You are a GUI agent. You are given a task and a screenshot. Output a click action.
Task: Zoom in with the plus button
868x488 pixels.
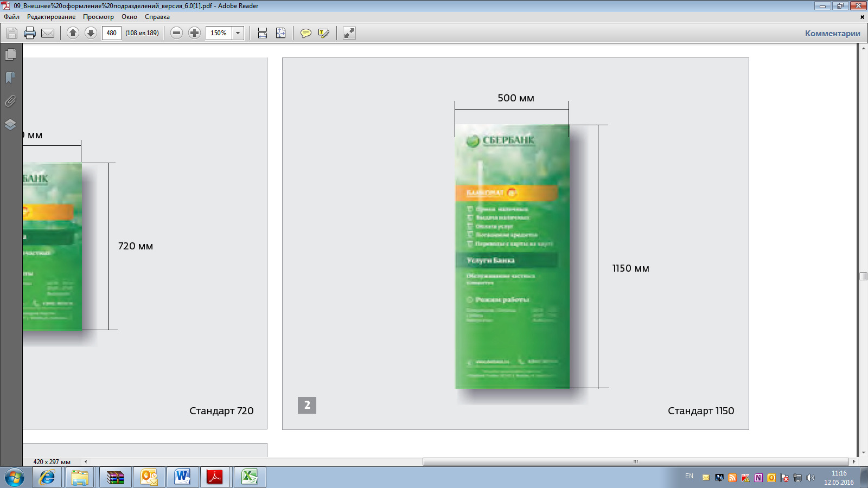tap(194, 33)
